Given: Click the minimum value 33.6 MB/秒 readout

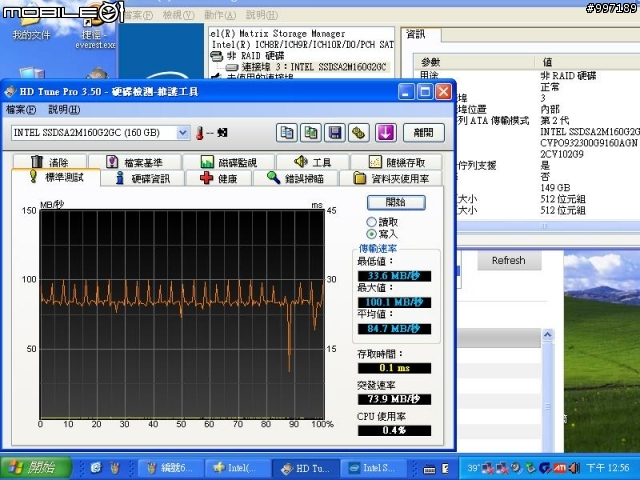Looking at the screenshot, I should tap(394, 276).
